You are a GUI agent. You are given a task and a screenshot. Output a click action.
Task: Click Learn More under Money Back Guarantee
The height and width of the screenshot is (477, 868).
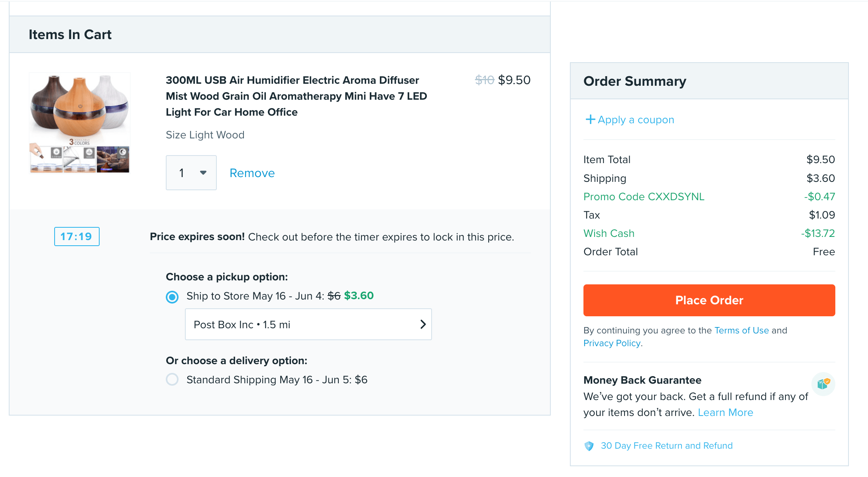point(725,412)
